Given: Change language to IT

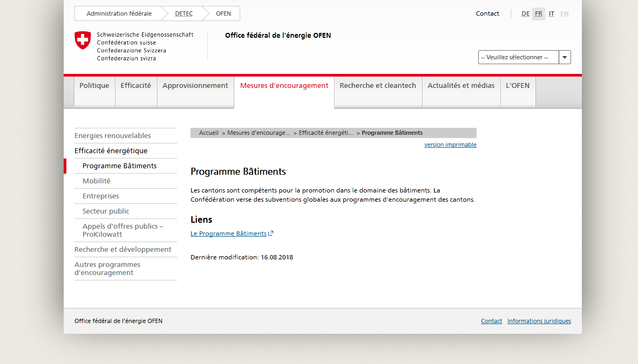Looking at the screenshot, I should pyautogui.click(x=551, y=14).
